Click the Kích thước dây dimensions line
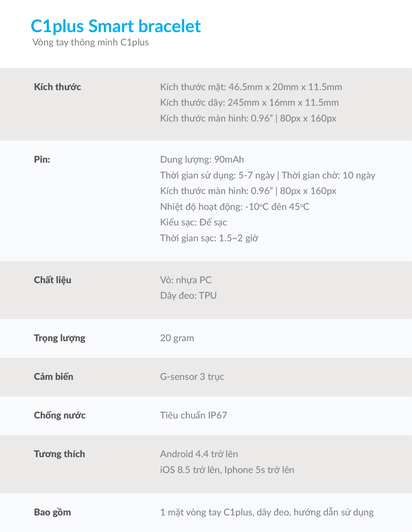This screenshot has width=412, height=532. [x=249, y=103]
